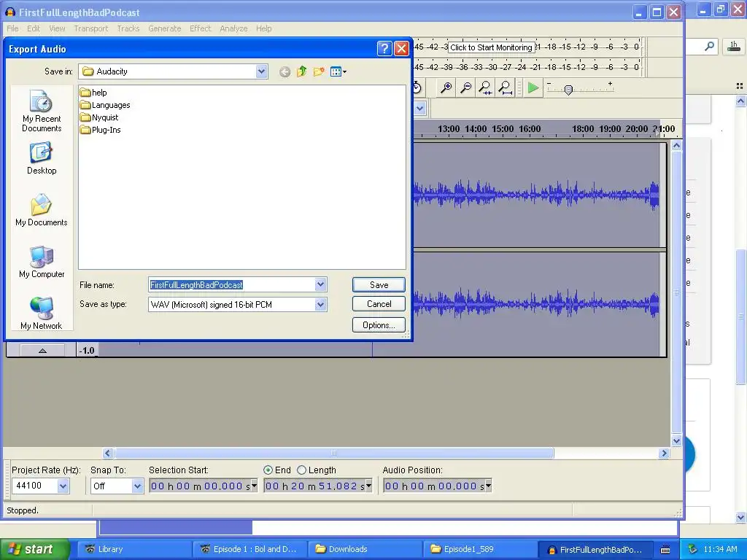Image resolution: width=747 pixels, height=560 pixels.
Task: Open Audio Position time format arrow
Action: tap(488, 486)
